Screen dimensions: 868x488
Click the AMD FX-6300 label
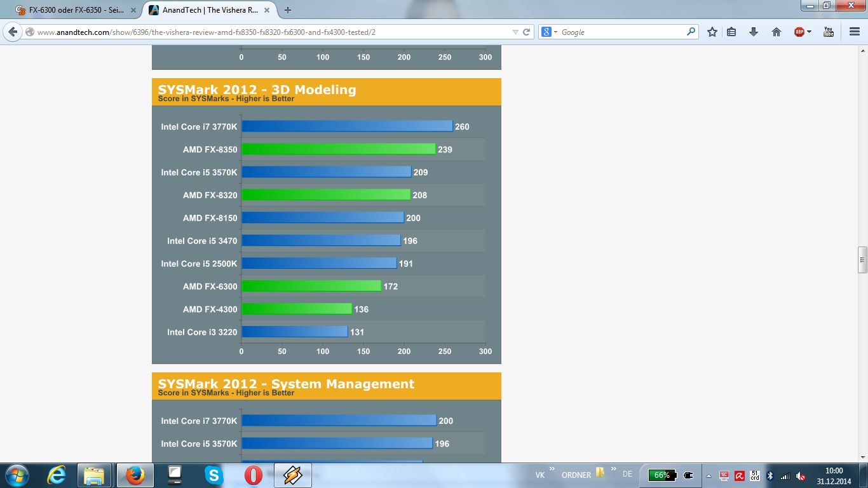coord(210,287)
